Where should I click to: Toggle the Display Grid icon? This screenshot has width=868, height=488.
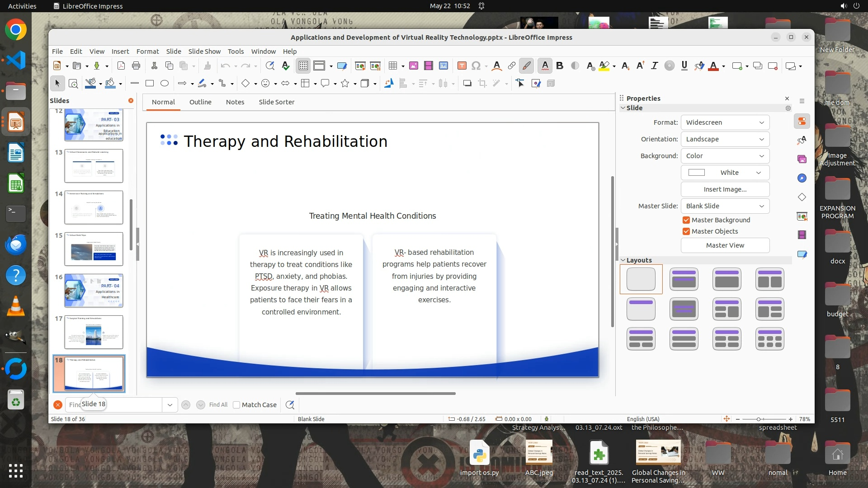303,66
